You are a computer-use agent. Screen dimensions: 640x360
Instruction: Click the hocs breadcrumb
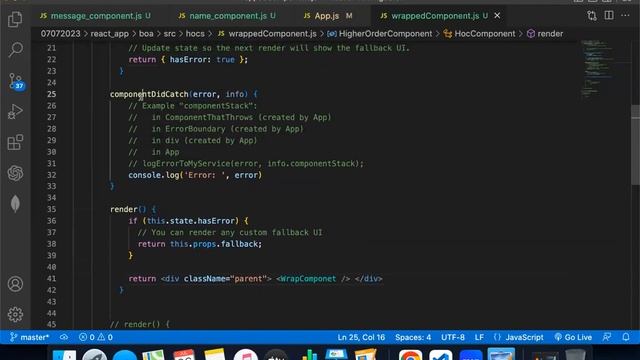[x=195, y=34]
